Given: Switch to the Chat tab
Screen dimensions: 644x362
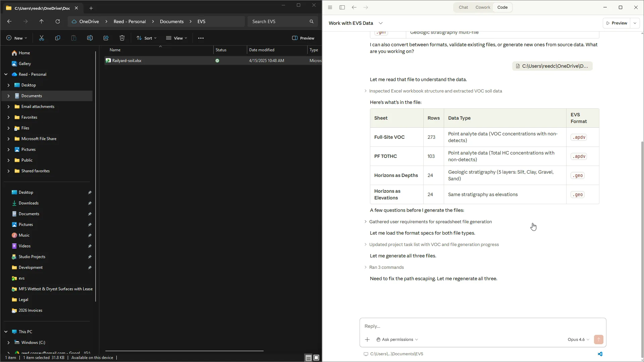Looking at the screenshot, I should [463, 7].
